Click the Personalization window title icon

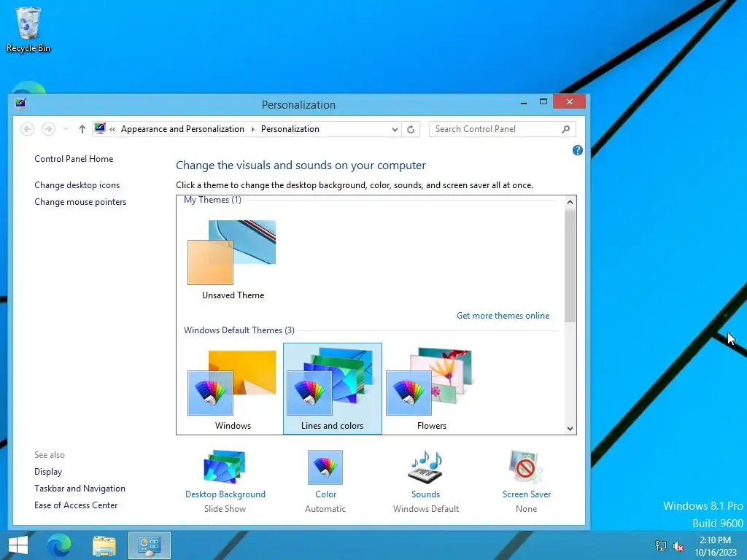(x=20, y=104)
